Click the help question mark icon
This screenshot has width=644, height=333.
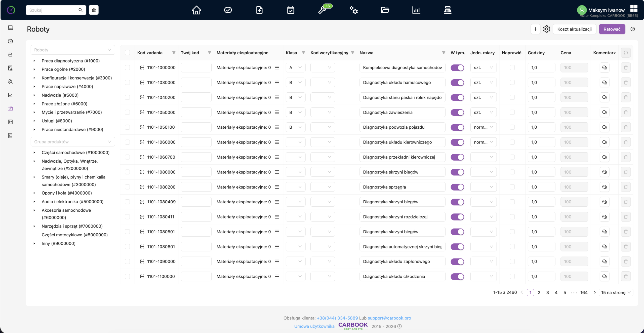coord(633,29)
